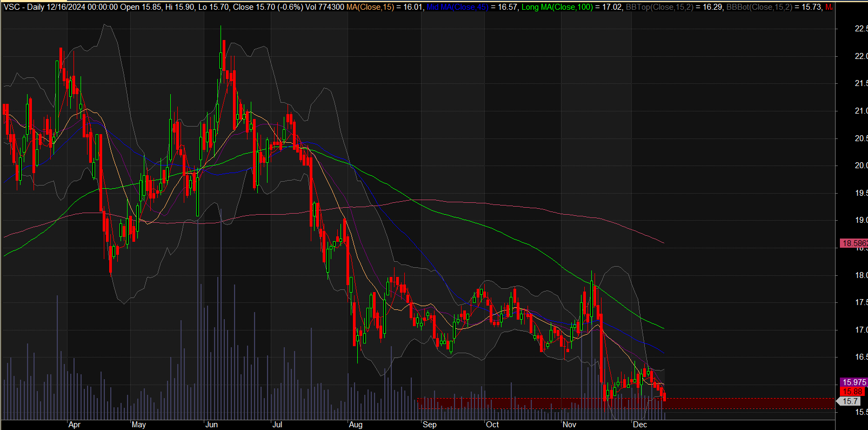The height and width of the screenshot is (430, 868).
Task: Click the 'Sep' month label on the time axis
Action: coord(430,425)
